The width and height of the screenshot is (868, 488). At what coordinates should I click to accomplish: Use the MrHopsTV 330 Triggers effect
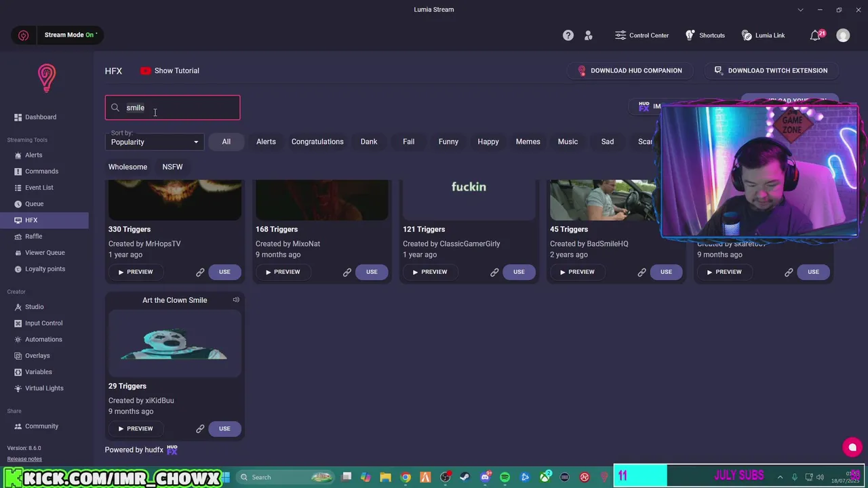(x=224, y=272)
